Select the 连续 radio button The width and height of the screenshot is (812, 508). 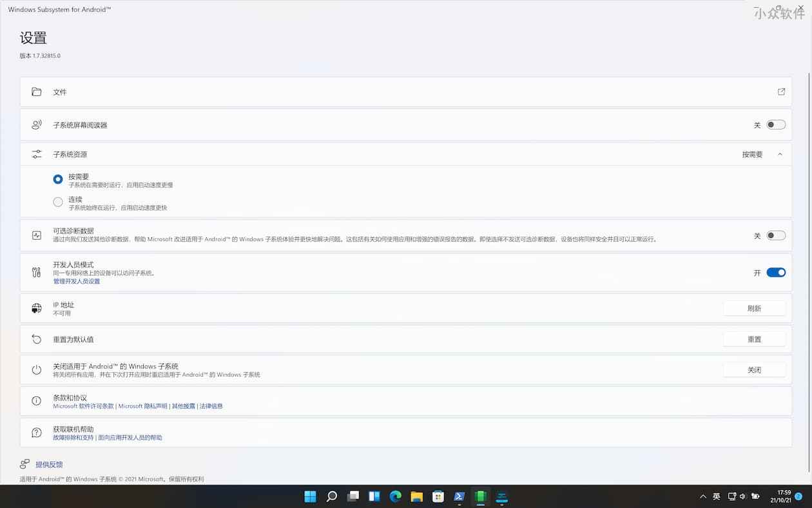coord(58,202)
